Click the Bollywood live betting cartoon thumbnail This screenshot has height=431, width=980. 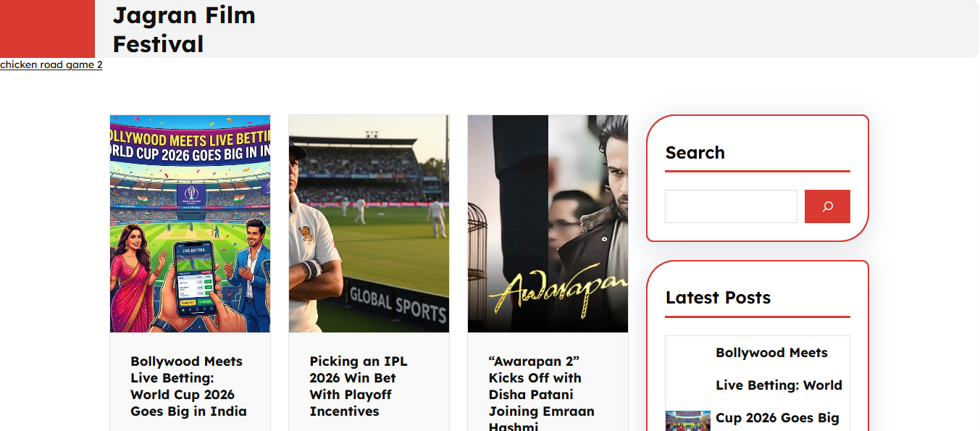[x=190, y=224]
